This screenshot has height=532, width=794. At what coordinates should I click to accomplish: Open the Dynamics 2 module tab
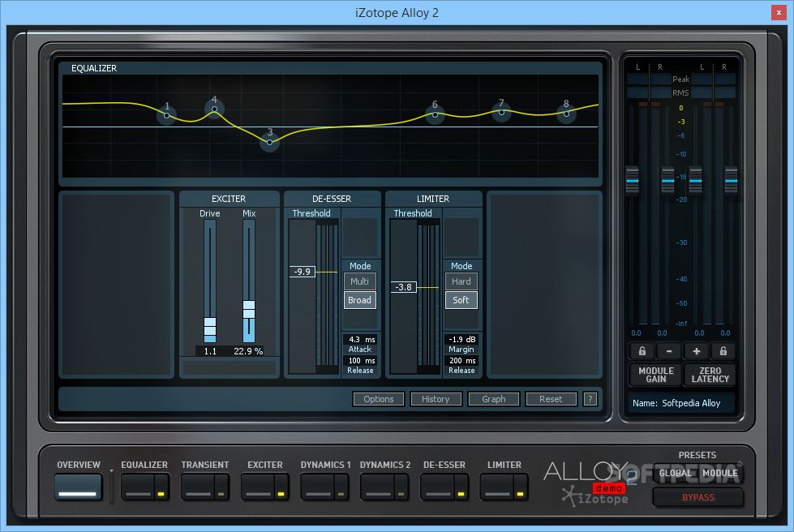coord(378,487)
